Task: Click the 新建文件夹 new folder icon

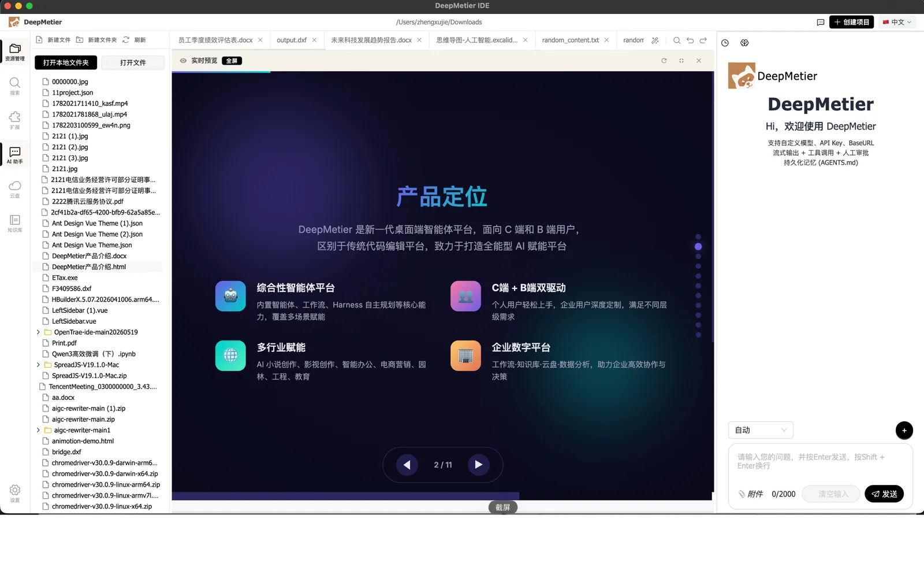Action: [80, 40]
